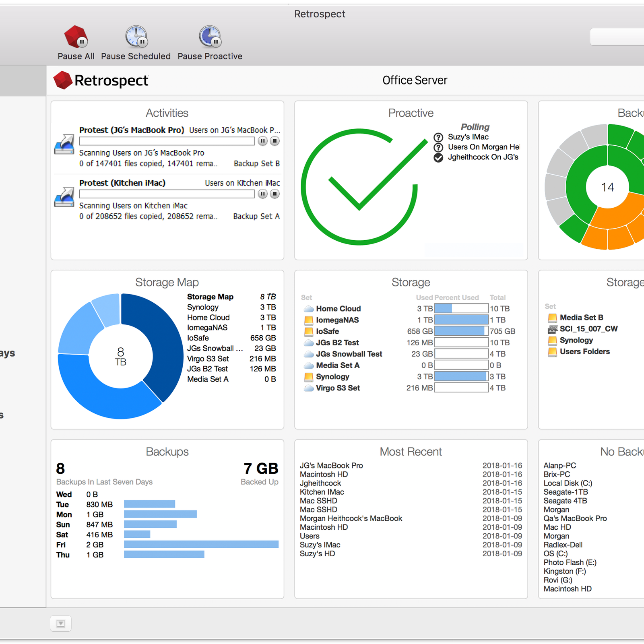
Task: Click the Total column header in Storage
Action: [x=498, y=297]
